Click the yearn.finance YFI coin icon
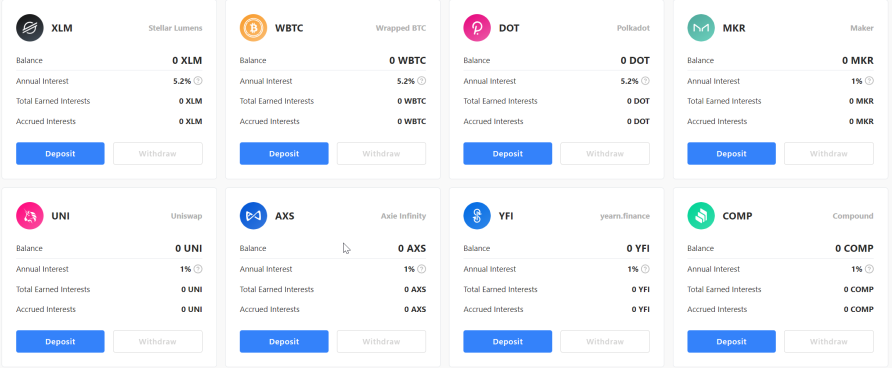892x368 pixels. [477, 216]
